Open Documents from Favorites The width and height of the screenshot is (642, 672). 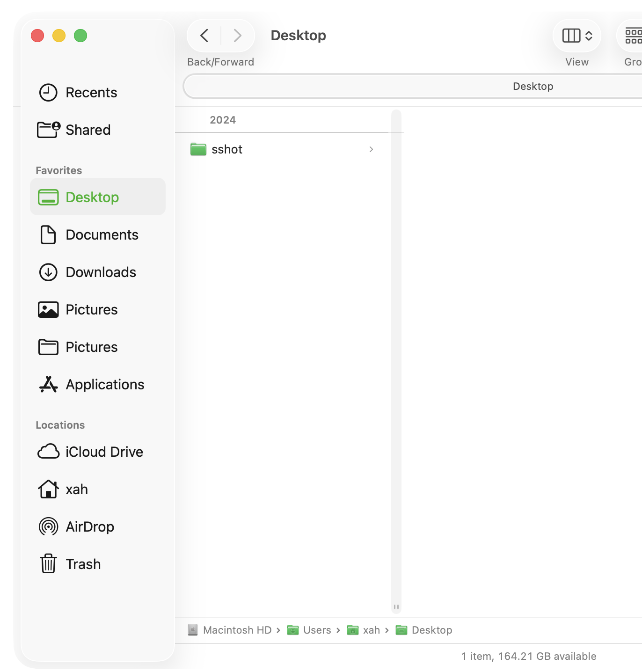pyautogui.click(x=102, y=234)
